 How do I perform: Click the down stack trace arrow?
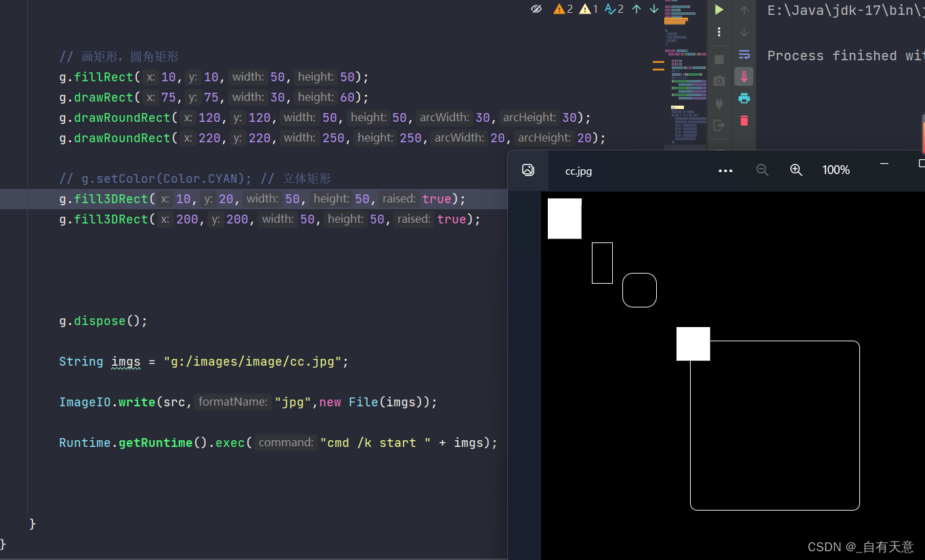744,33
